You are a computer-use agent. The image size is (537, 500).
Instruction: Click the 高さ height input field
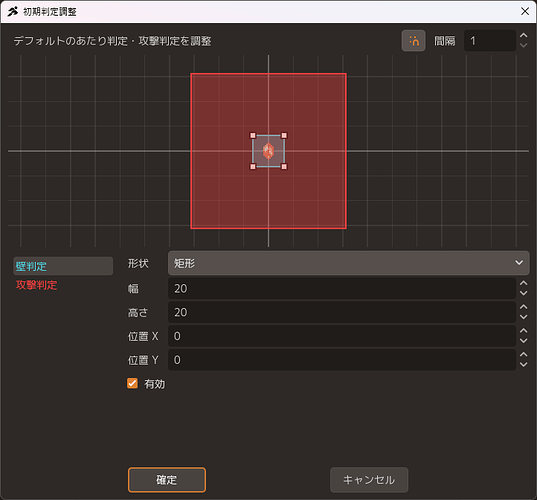[342, 312]
